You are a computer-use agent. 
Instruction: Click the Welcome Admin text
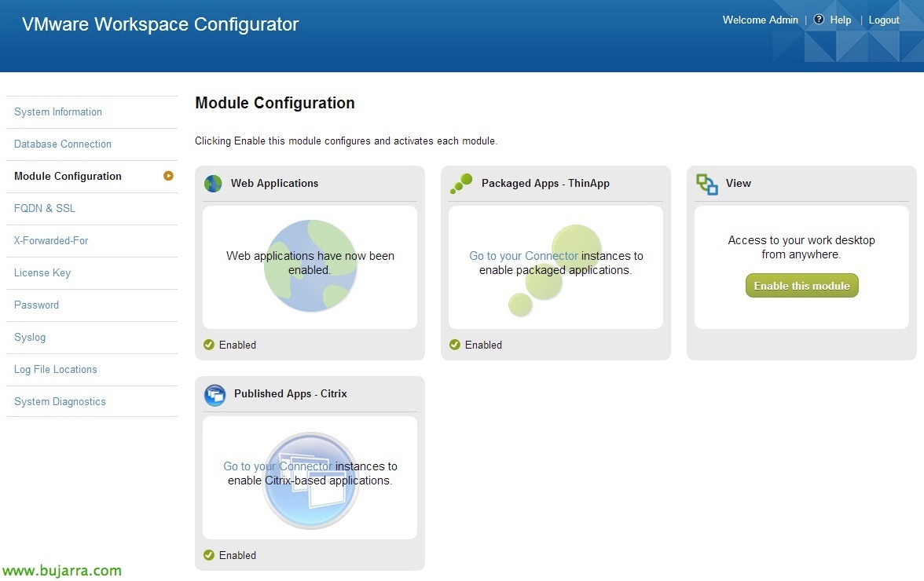pos(761,20)
